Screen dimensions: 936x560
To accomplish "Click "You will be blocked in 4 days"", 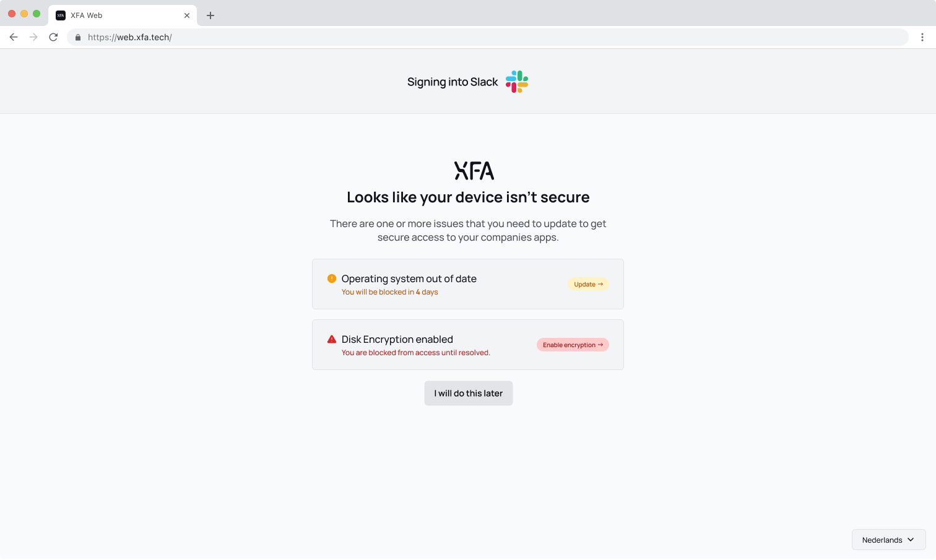I will (x=390, y=292).
